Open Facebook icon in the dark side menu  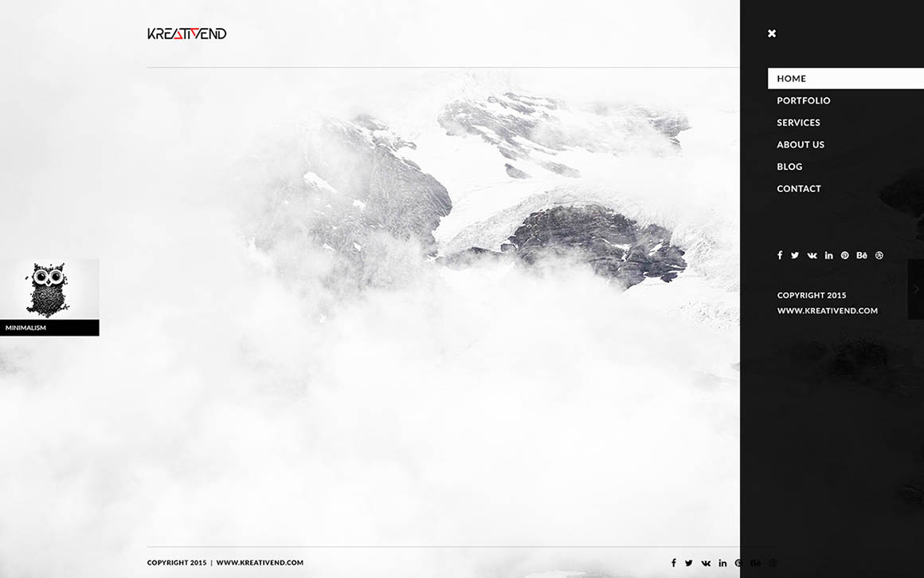tap(780, 255)
